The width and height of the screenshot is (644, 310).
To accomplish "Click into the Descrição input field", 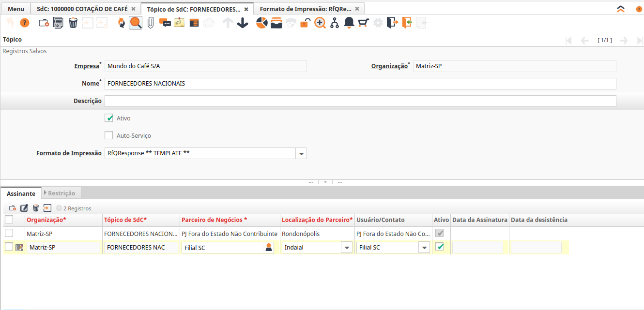I will pyautogui.click(x=360, y=101).
